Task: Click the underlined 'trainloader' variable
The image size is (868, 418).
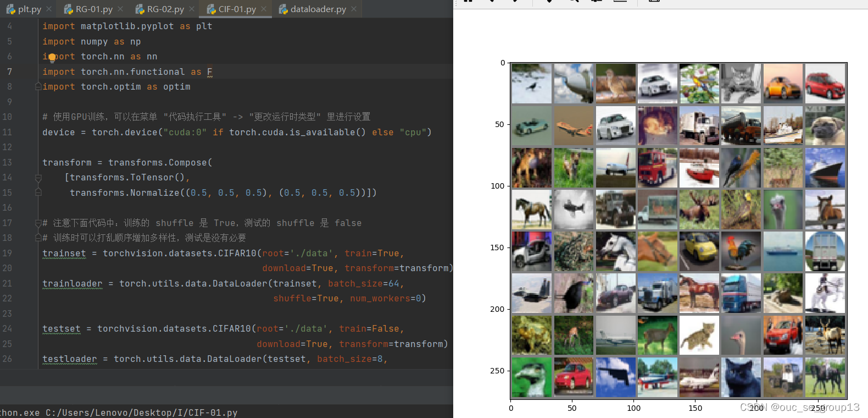Action: click(73, 283)
